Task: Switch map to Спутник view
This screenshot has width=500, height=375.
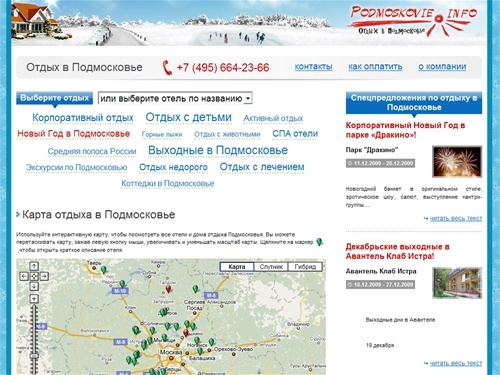Action: 271,267
